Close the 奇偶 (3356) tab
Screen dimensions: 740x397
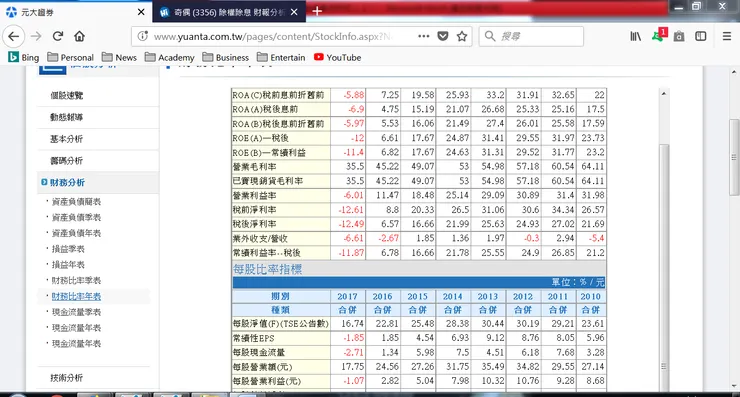point(294,12)
